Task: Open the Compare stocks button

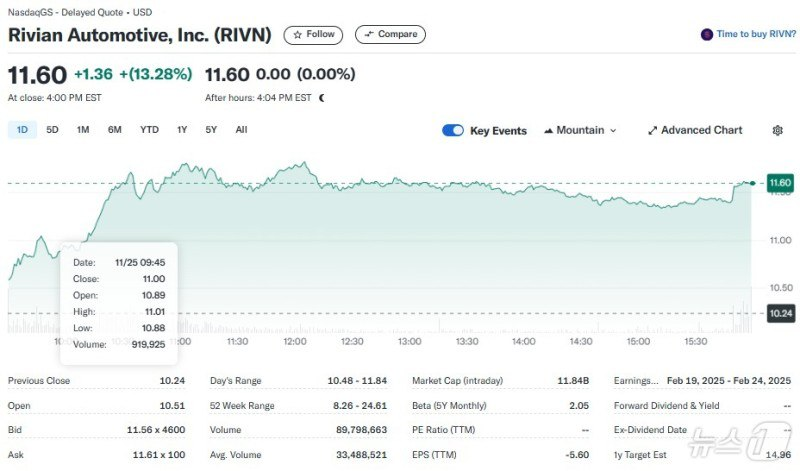Action: click(x=390, y=35)
